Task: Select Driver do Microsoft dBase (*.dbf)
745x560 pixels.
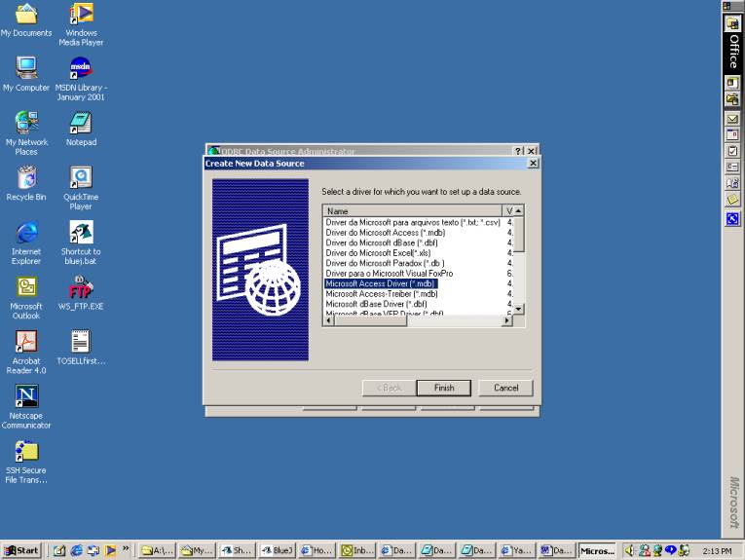Action: [382, 243]
